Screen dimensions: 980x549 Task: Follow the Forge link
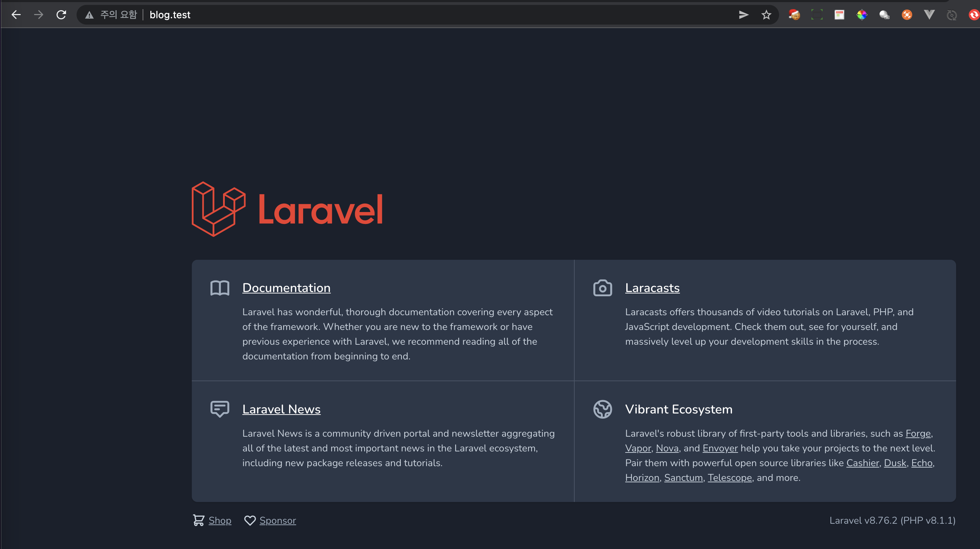pos(918,434)
